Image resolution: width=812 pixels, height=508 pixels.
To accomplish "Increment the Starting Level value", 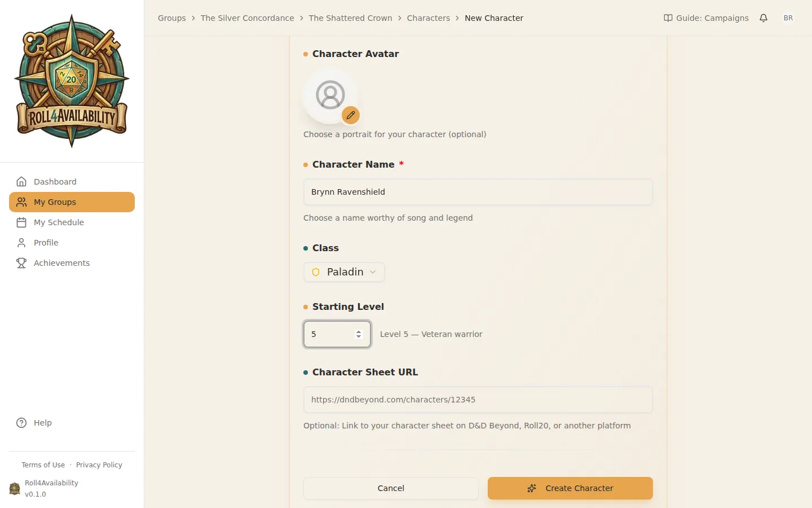I will coord(359,331).
